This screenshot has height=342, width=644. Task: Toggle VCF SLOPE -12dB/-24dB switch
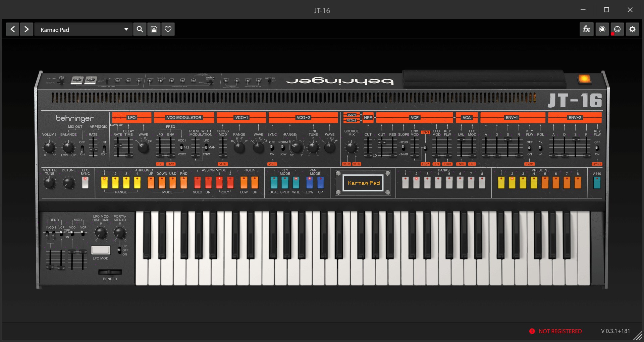pyautogui.click(x=403, y=148)
